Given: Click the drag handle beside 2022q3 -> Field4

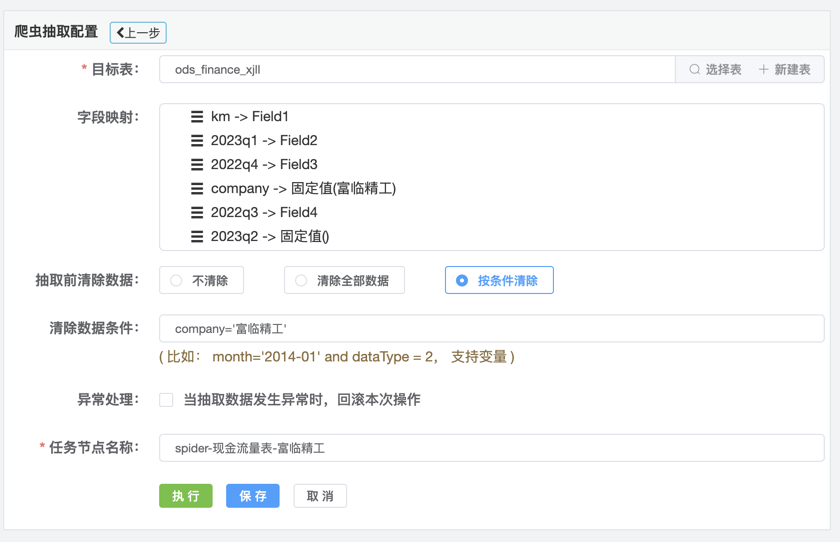Looking at the screenshot, I should (x=197, y=213).
